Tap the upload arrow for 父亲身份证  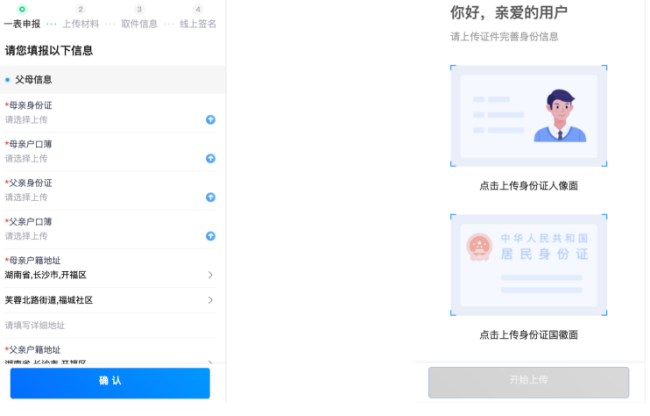point(211,197)
